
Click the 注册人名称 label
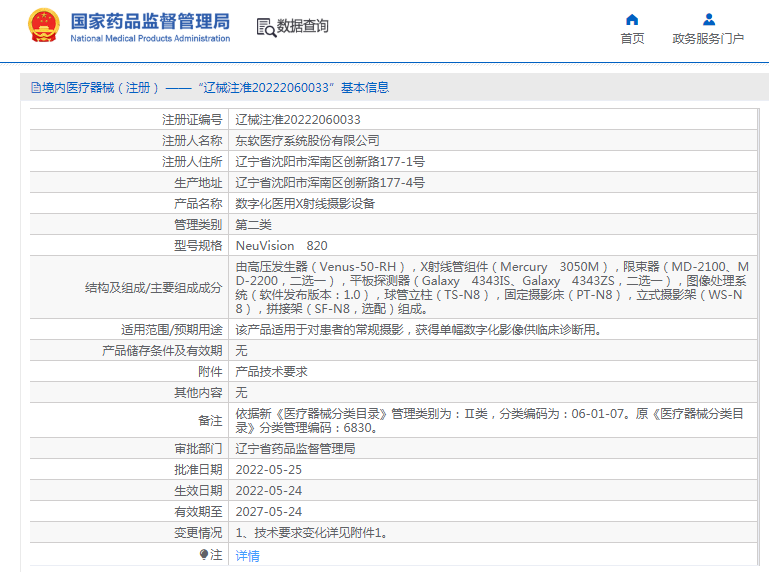[x=192, y=141]
